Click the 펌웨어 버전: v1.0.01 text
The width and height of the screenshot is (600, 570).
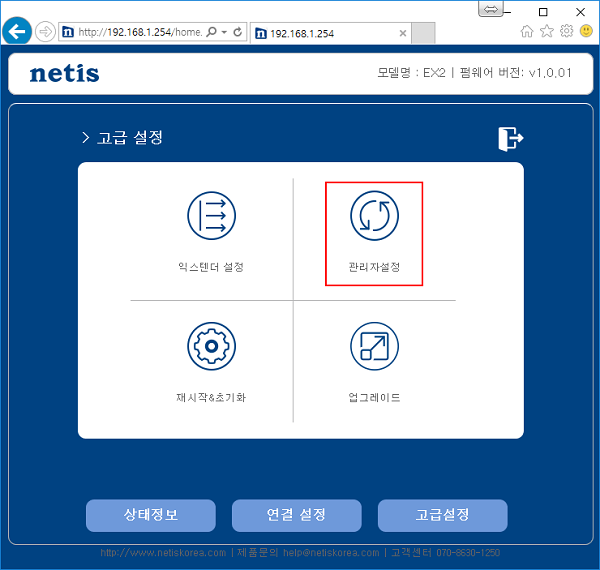pos(515,73)
